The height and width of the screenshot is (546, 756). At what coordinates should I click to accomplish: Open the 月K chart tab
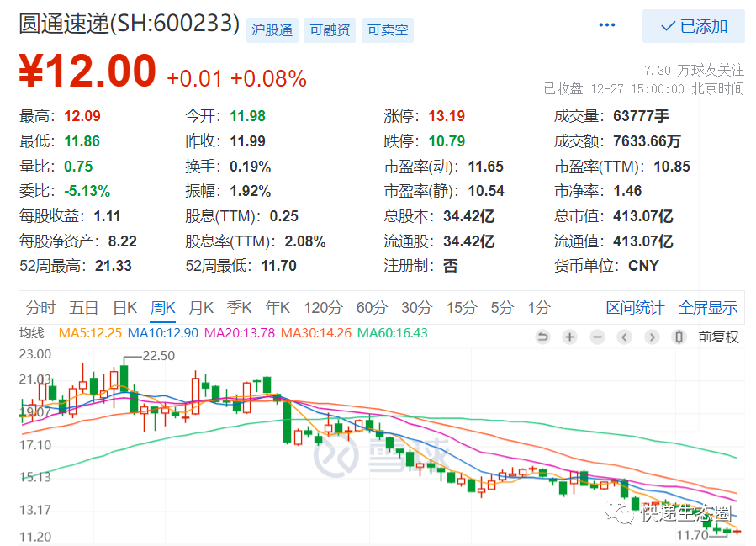click(x=201, y=307)
